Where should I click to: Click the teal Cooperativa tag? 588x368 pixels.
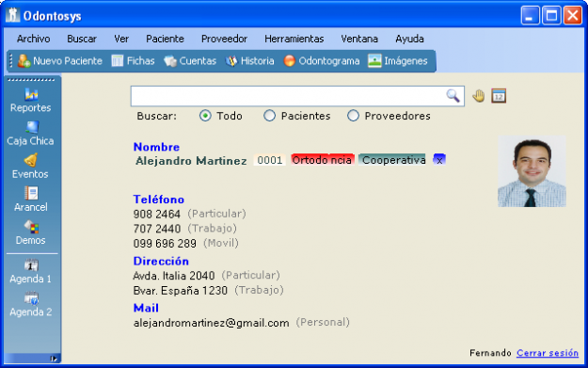pos(392,160)
